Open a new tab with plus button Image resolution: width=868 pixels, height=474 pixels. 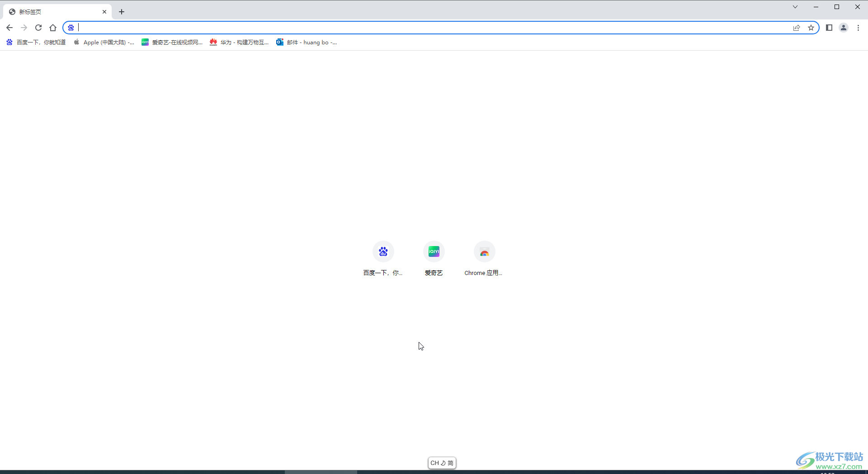click(x=122, y=12)
